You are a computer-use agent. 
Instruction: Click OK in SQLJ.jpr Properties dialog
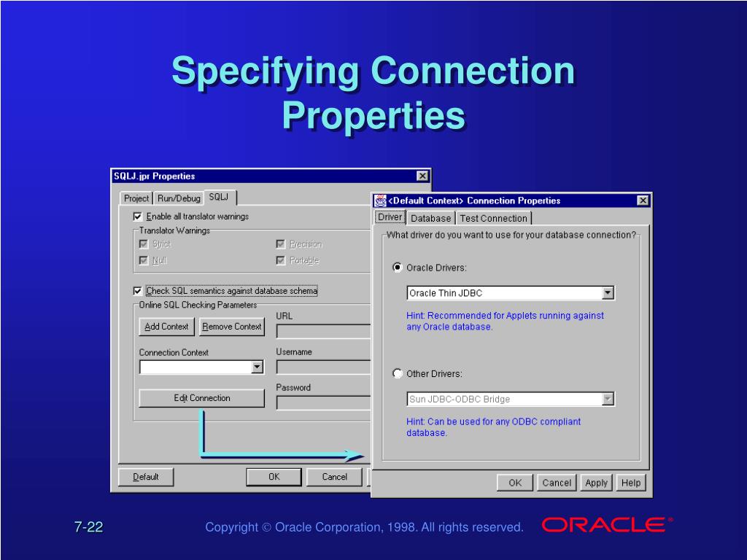tap(274, 477)
